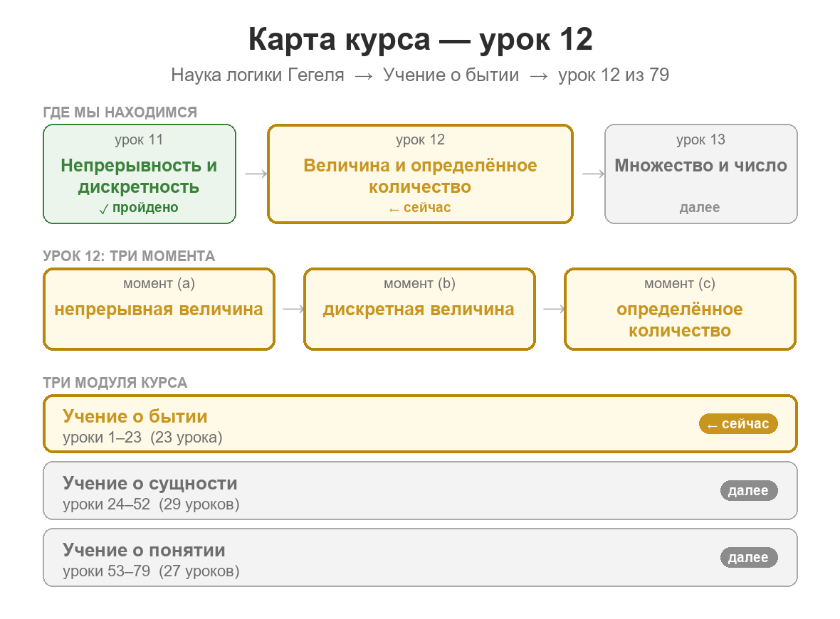Open the module Учение о бытии
Viewport: 840px width, 619px height.
point(420,423)
